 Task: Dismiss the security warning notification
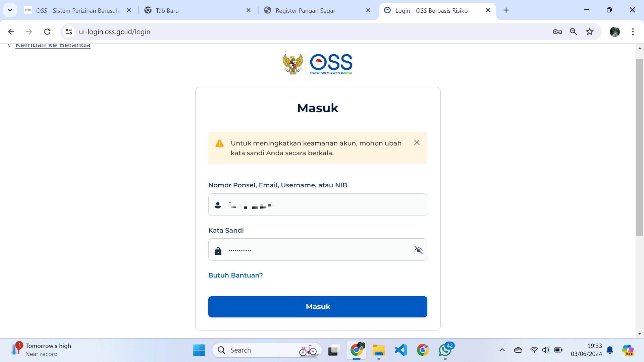[x=417, y=142]
